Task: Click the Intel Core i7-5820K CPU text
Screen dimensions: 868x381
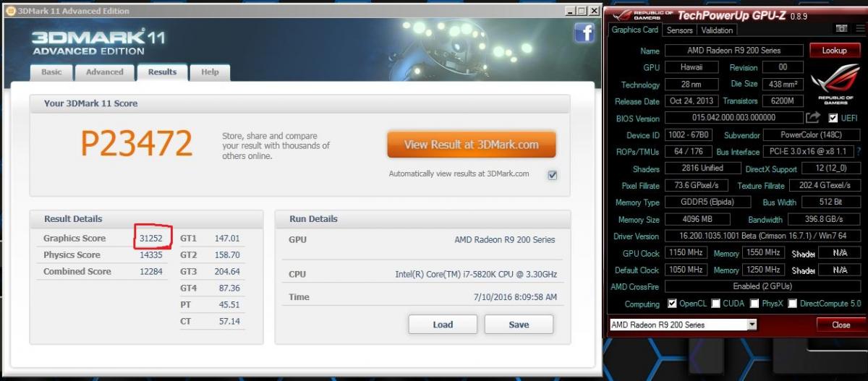Action: [x=475, y=274]
